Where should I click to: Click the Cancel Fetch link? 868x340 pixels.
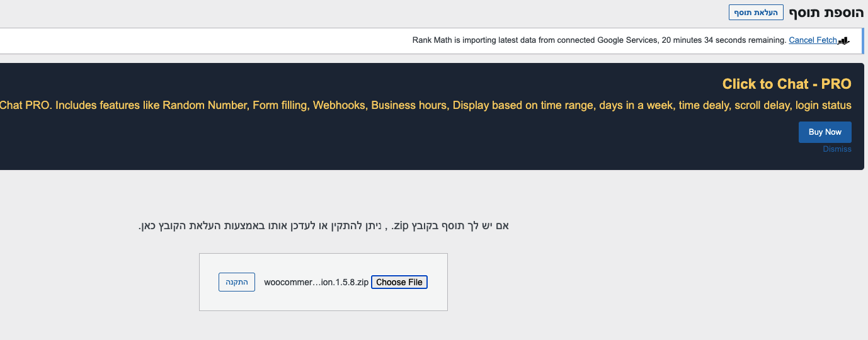(x=813, y=40)
